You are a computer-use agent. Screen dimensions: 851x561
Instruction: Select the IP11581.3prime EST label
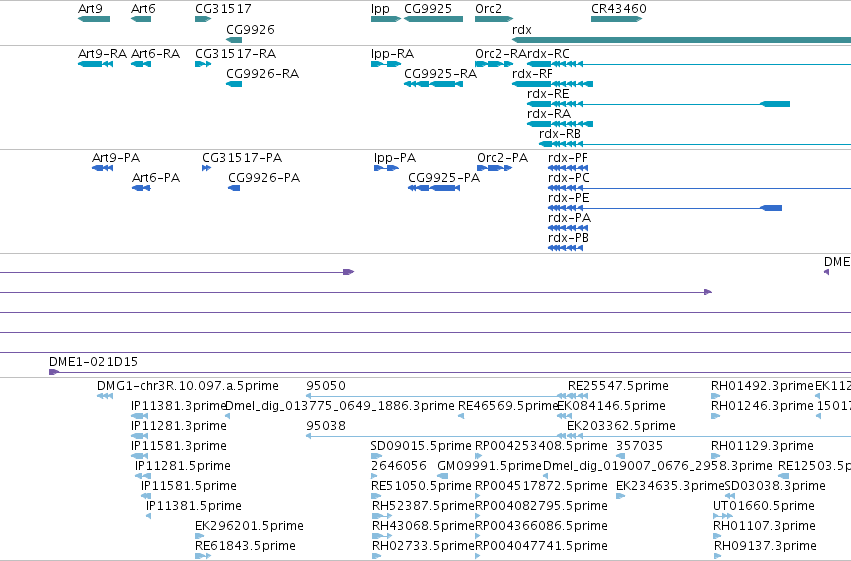point(179,446)
